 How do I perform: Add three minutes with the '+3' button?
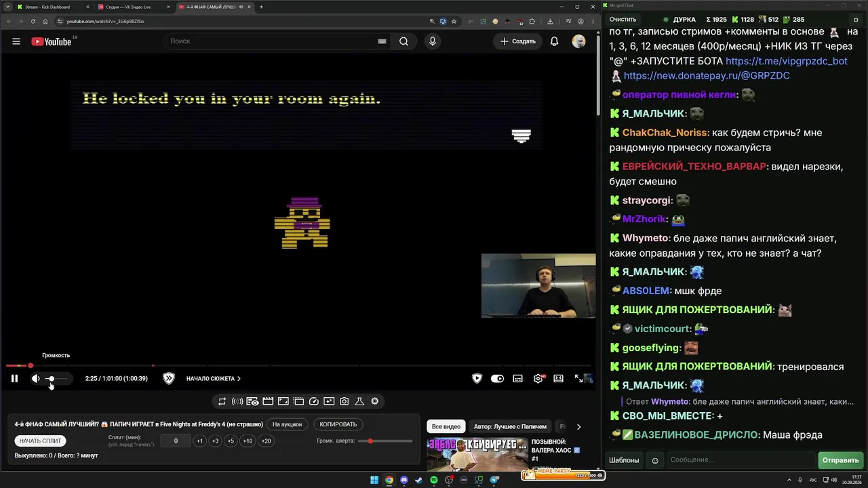coord(215,441)
